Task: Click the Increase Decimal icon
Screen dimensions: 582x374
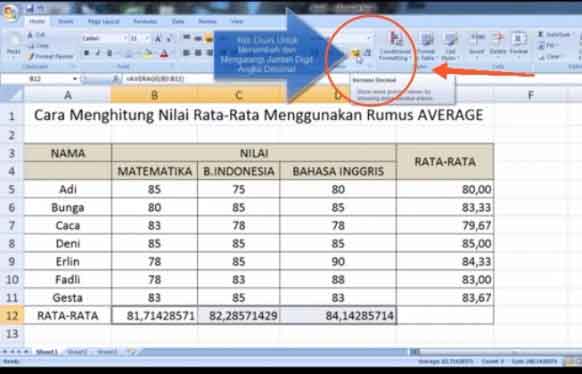Action: tap(356, 53)
